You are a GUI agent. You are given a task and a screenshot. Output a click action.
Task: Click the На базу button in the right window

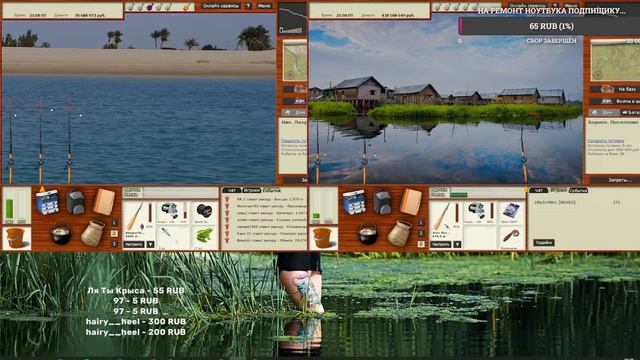coord(614,89)
